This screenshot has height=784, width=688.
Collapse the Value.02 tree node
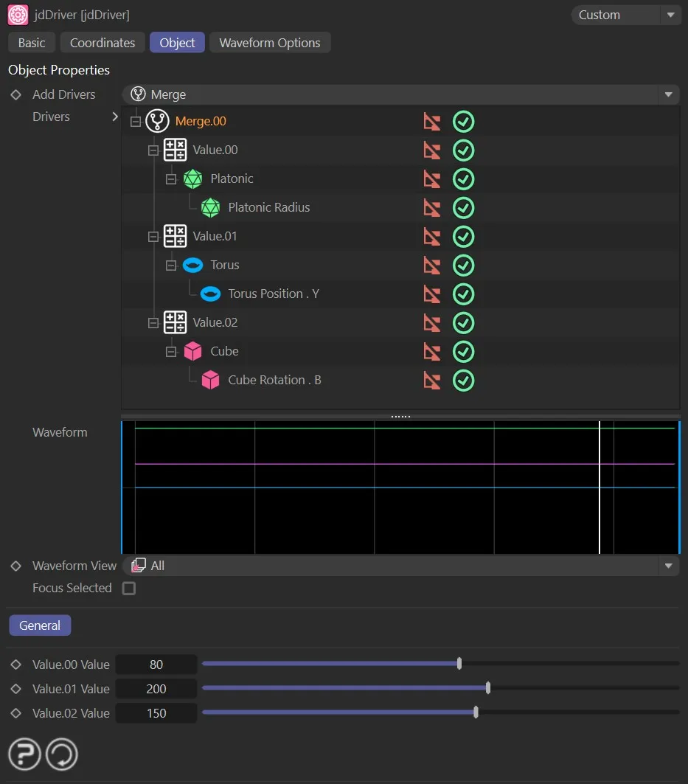[153, 323]
